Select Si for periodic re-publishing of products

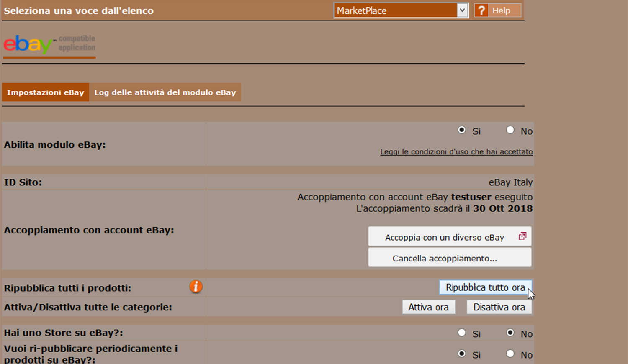[461, 354]
